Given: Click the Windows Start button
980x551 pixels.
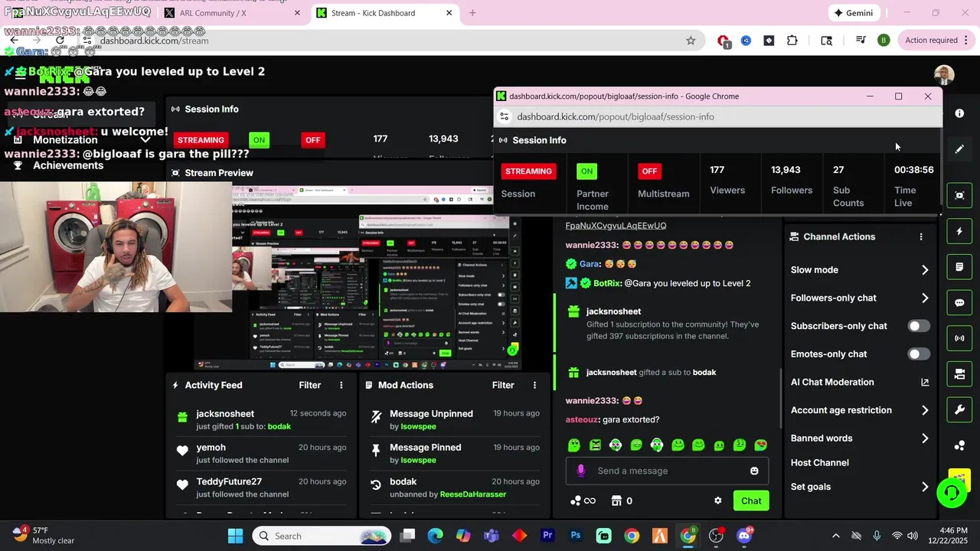Looking at the screenshot, I should click(235, 536).
